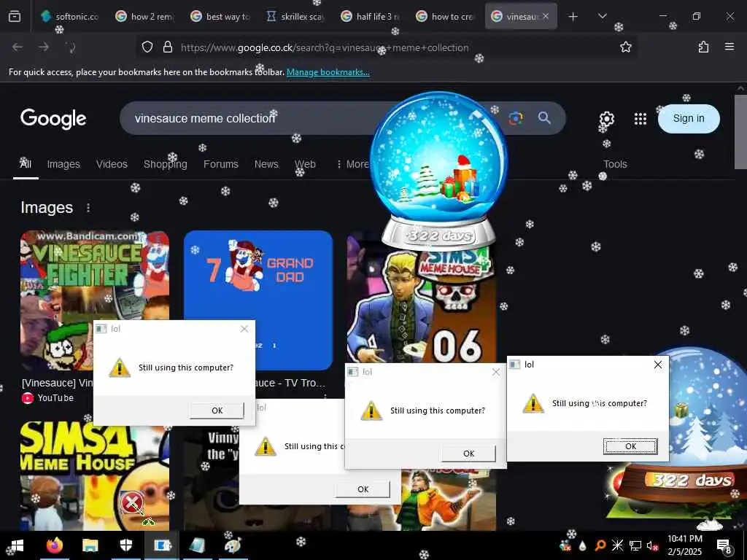The height and width of the screenshot is (560, 747).
Task: Switch to the softonic.com tab
Action: pos(71,16)
